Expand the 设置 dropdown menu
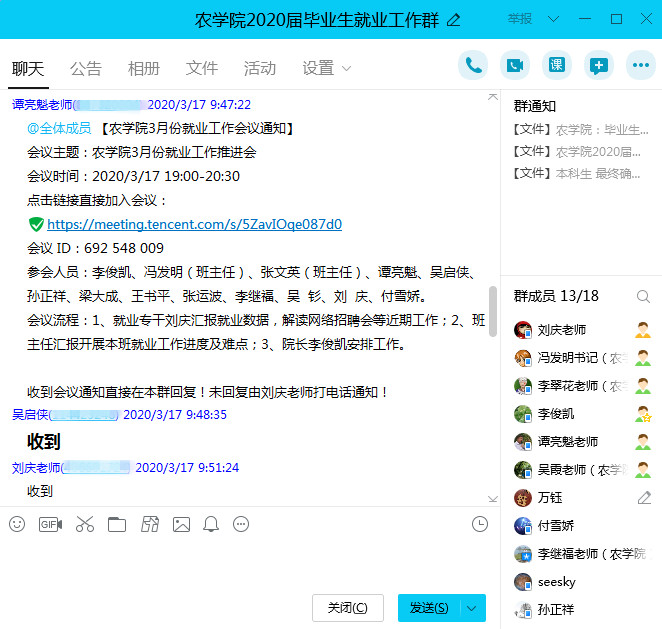662x629 pixels. [x=327, y=68]
